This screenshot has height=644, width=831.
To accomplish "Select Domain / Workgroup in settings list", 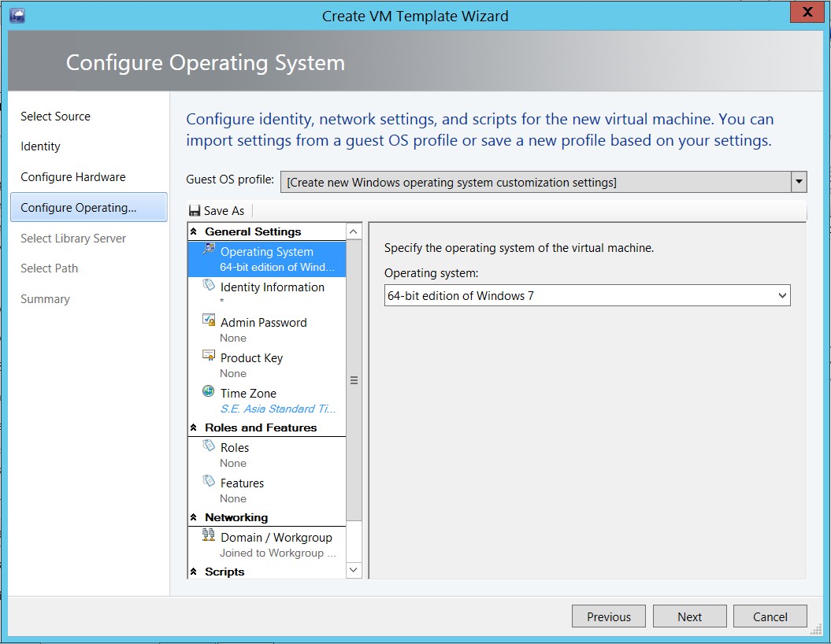I will pyautogui.click(x=267, y=545).
